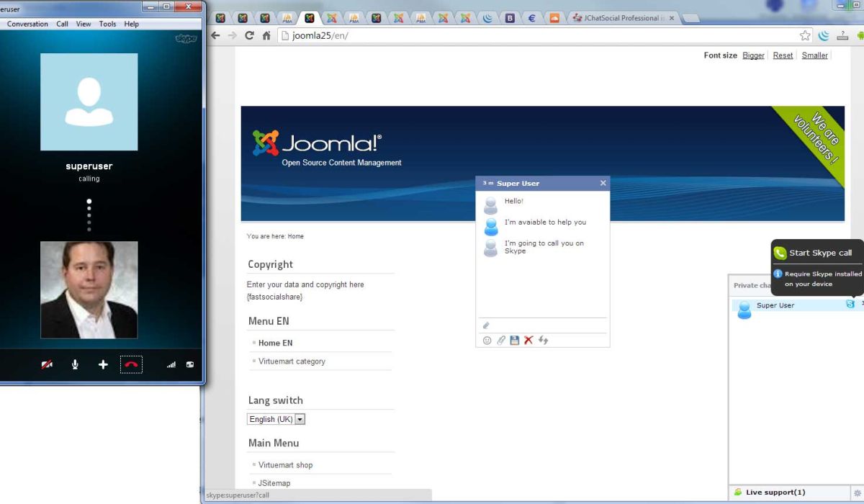Image resolution: width=864 pixels, height=504 pixels.
Task: Hang up the Skype call
Action: 131,364
